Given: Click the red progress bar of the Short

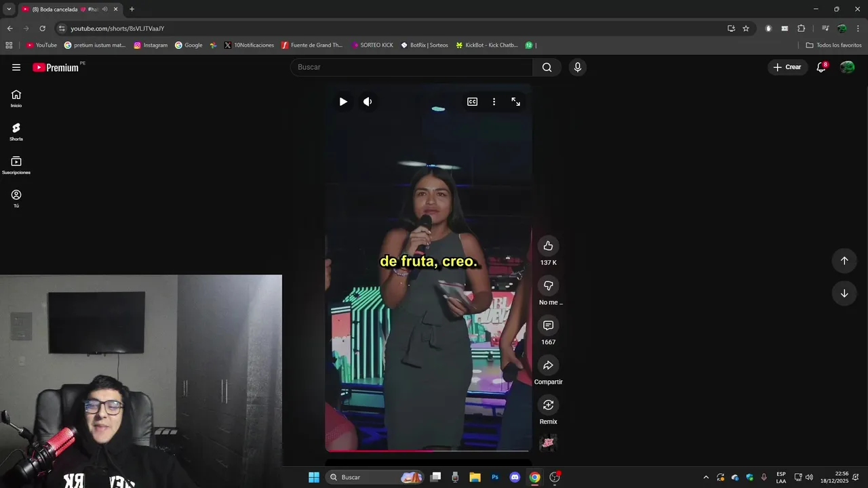Looking at the screenshot, I should (427, 450).
